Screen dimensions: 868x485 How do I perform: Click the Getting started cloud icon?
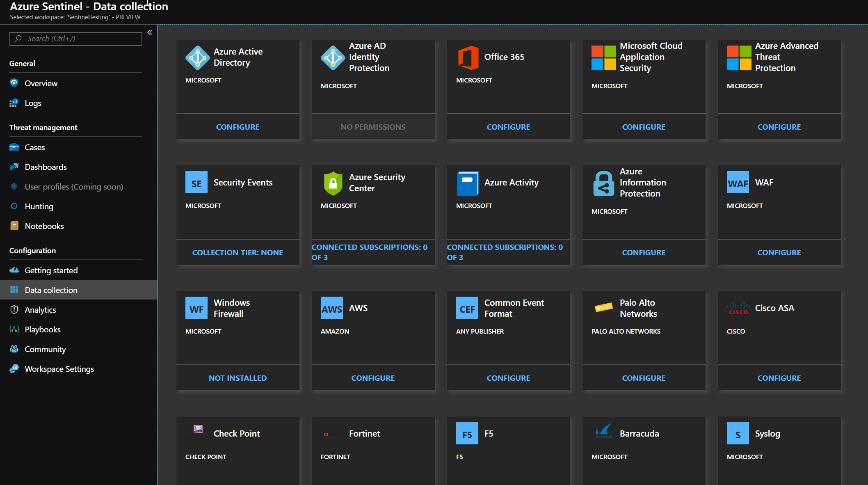14,270
